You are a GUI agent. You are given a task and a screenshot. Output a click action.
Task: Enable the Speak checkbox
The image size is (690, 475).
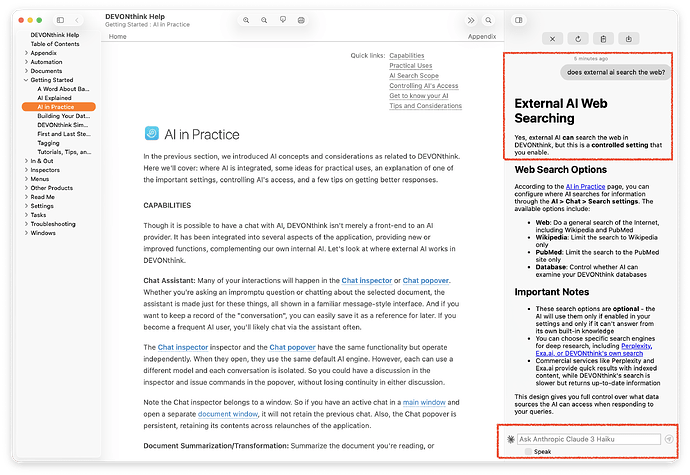coord(528,452)
